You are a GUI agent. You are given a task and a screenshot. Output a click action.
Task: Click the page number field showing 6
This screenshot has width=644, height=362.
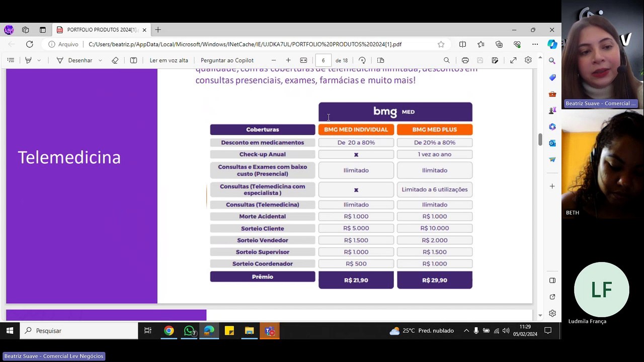click(x=324, y=60)
